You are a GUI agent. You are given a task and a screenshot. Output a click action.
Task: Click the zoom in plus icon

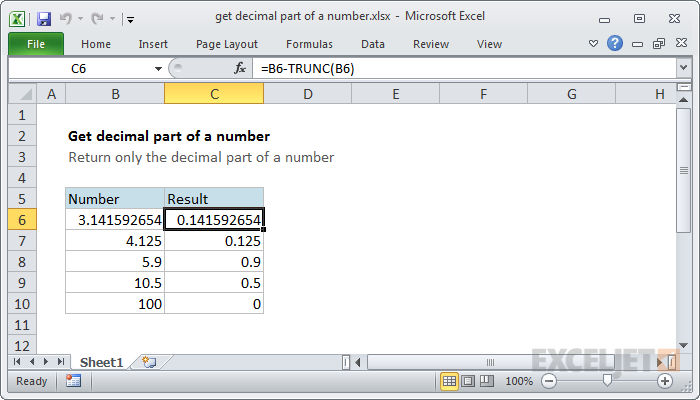pos(664,381)
